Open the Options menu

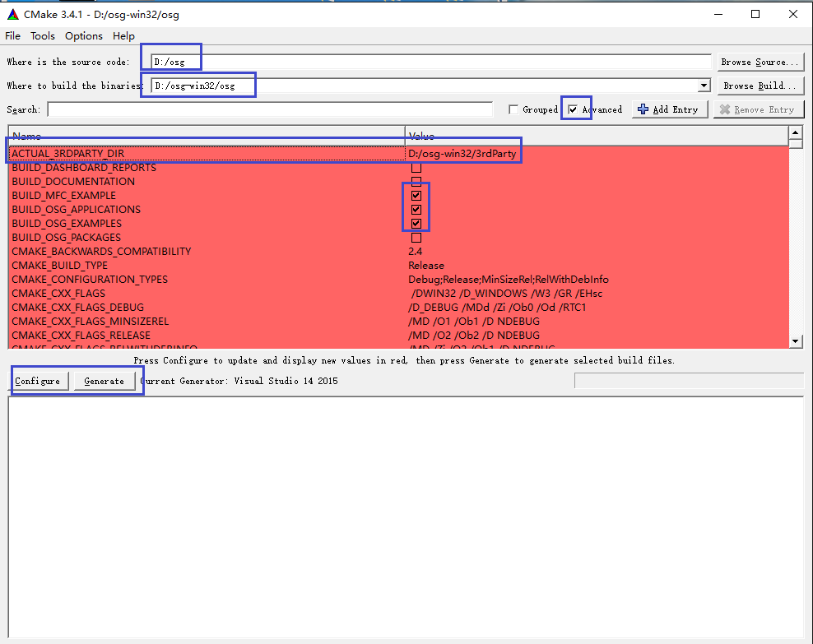pyautogui.click(x=83, y=35)
